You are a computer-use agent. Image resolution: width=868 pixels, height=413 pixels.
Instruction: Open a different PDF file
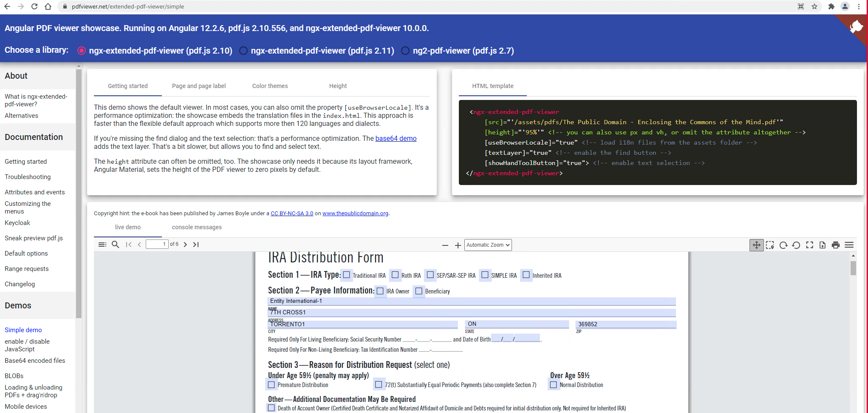823,245
